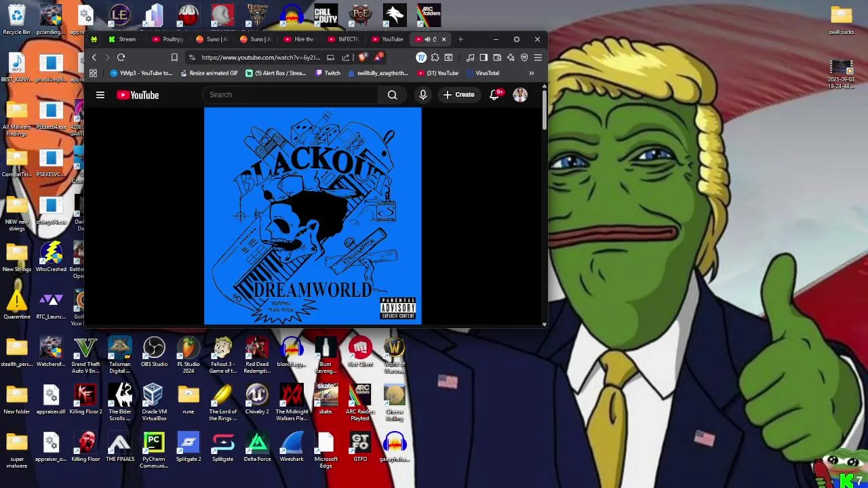This screenshot has width=868, height=488.
Task: Launch Delta Force shortcut
Action: pos(257,447)
